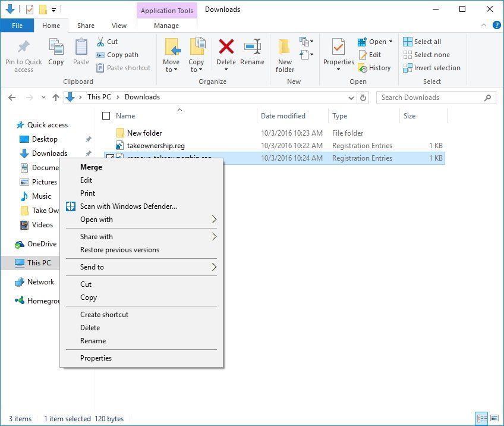The height and width of the screenshot is (426, 504).
Task: Open file History via the History icon
Action: [375, 67]
